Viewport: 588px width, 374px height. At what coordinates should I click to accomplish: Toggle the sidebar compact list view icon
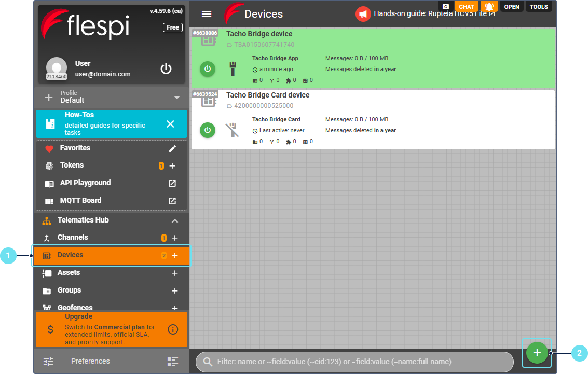pos(172,361)
